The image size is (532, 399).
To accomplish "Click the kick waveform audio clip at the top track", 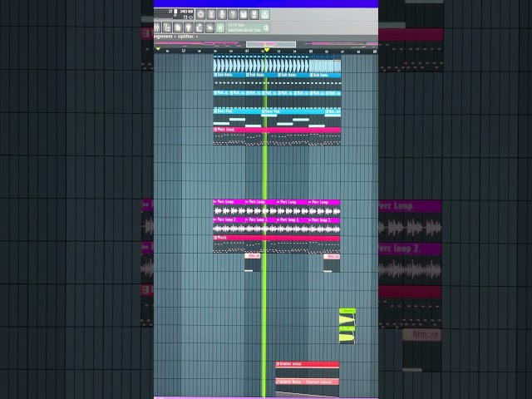I will click(x=277, y=63).
